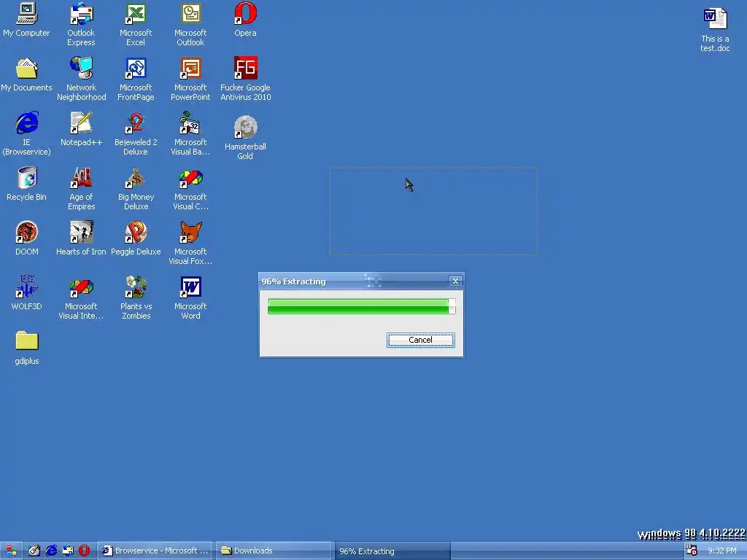Screen dimensions: 747x560
Task: Activate the 96% Extracting taskbar button
Action: tap(392, 551)
